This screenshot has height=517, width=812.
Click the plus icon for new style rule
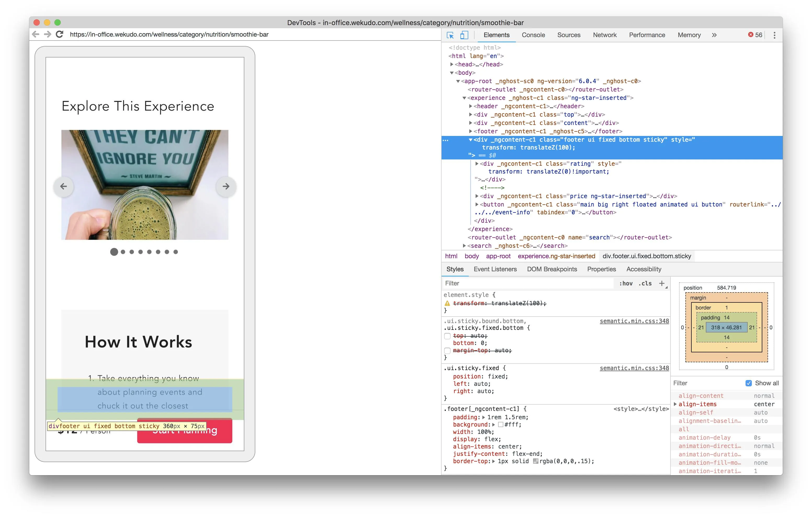point(662,283)
